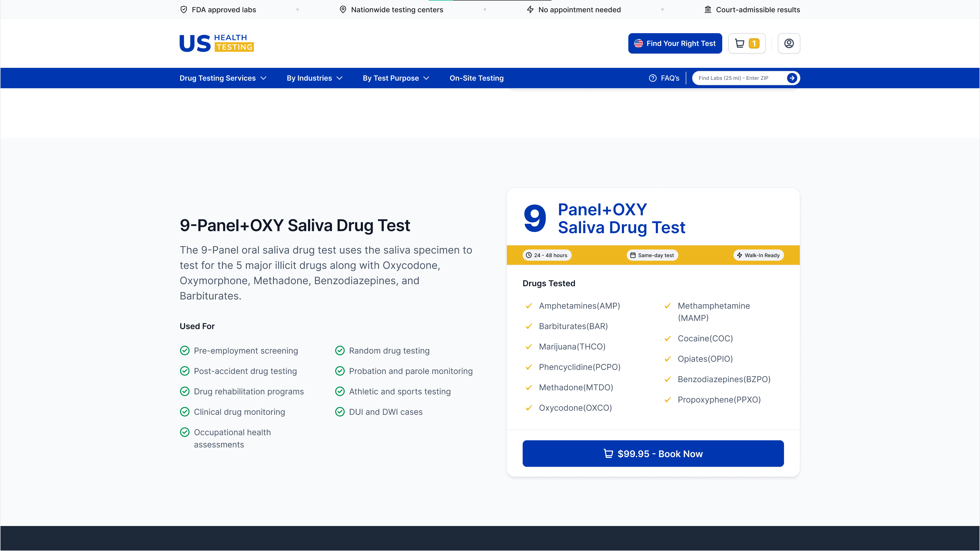Expand the Drug Testing Services dropdown
The height and width of the screenshot is (551, 980).
(223, 78)
